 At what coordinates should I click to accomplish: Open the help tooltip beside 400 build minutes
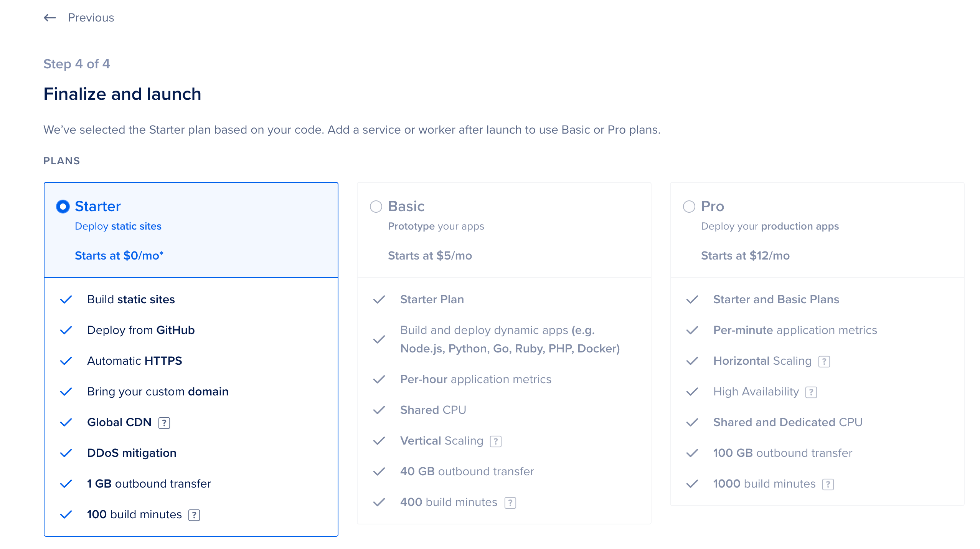pyautogui.click(x=510, y=502)
